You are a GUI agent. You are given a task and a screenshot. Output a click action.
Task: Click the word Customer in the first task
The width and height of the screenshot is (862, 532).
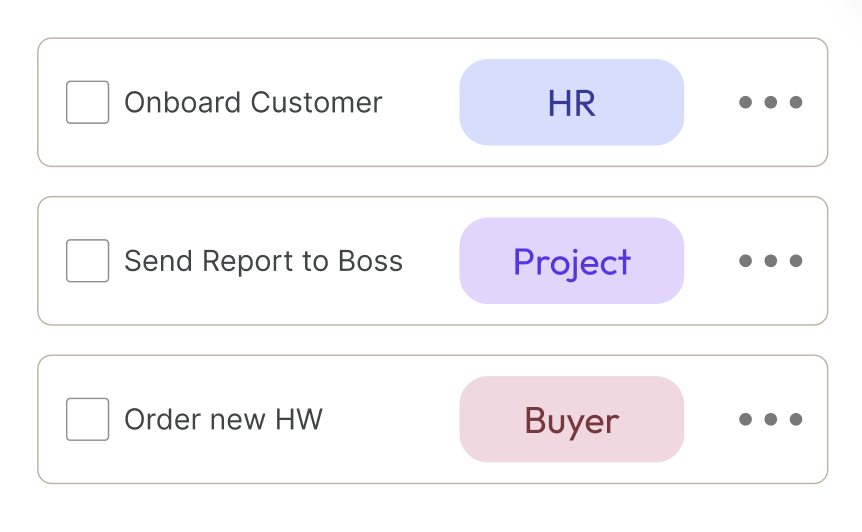[316, 103]
